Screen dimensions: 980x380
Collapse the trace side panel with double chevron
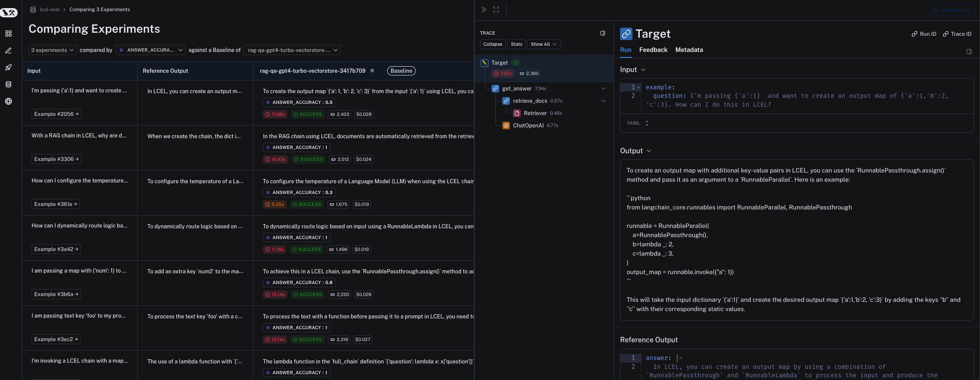click(x=484, y=10)
